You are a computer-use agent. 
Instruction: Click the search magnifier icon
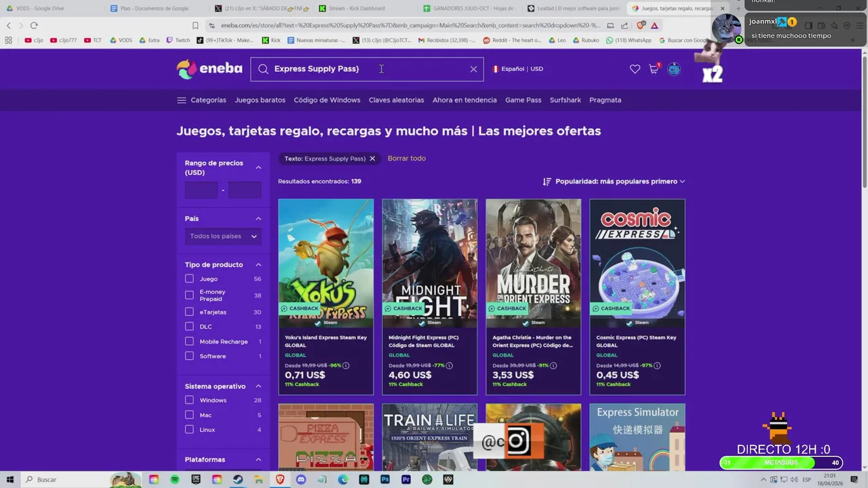(x=263, y=69)
